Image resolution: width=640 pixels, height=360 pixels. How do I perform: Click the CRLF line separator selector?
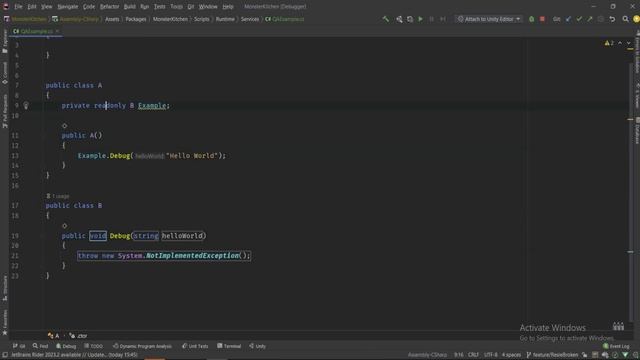coord(473,355)
